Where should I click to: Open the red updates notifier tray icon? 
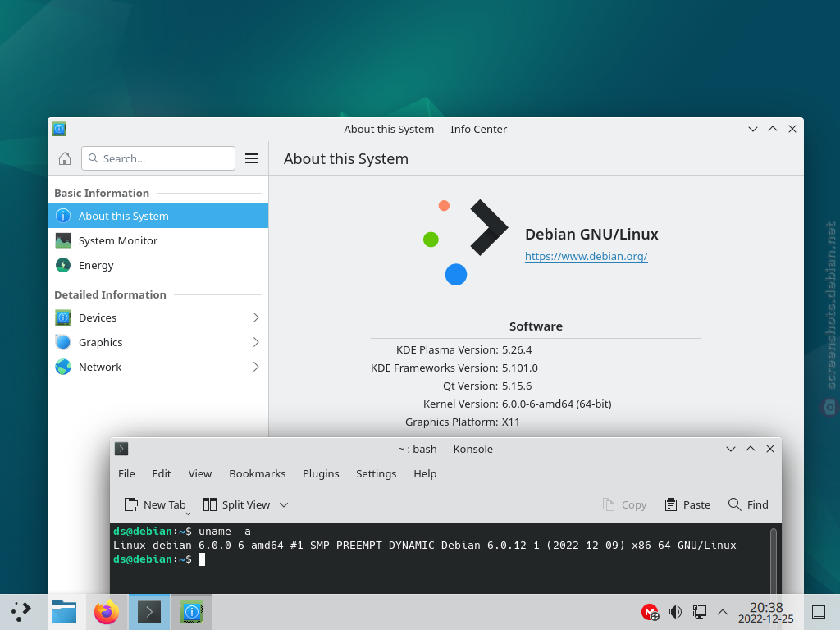point(650,612)
